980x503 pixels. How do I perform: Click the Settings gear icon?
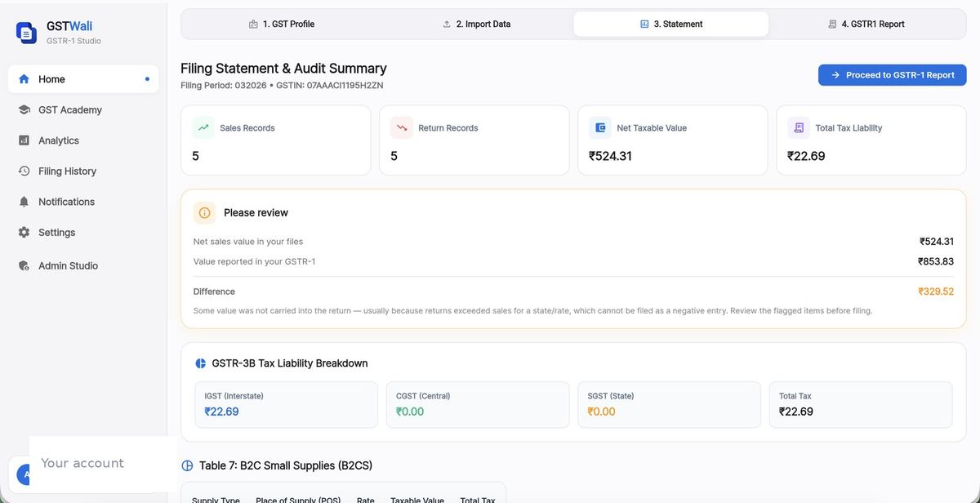24,232
